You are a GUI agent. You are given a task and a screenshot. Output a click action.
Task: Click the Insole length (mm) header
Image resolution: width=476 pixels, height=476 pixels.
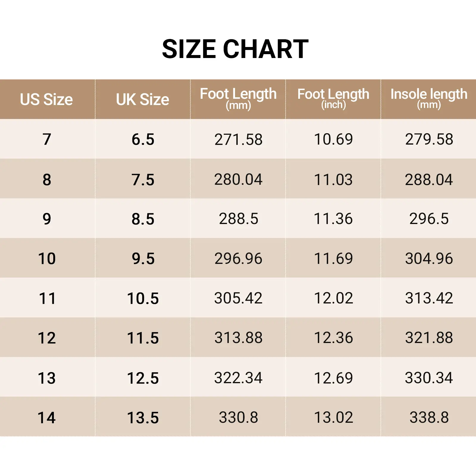coord(429,99)
